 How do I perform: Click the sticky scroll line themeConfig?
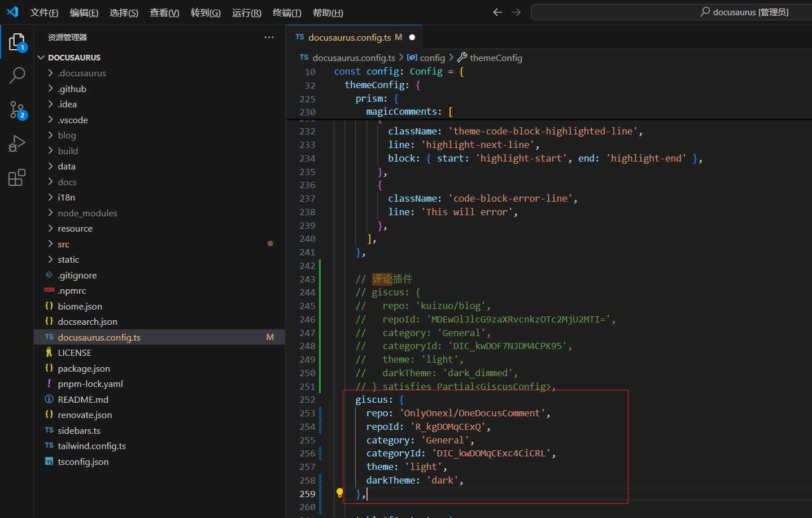coord(382,85)
